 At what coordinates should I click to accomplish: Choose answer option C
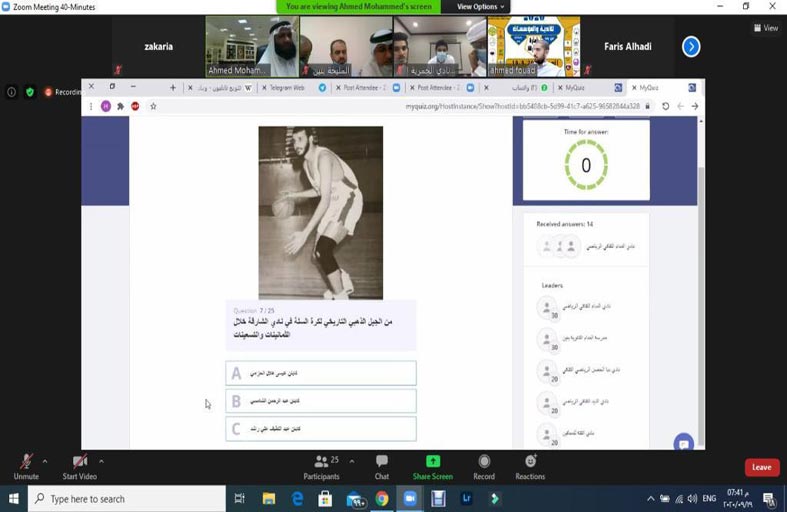click(x=320, y=429)
